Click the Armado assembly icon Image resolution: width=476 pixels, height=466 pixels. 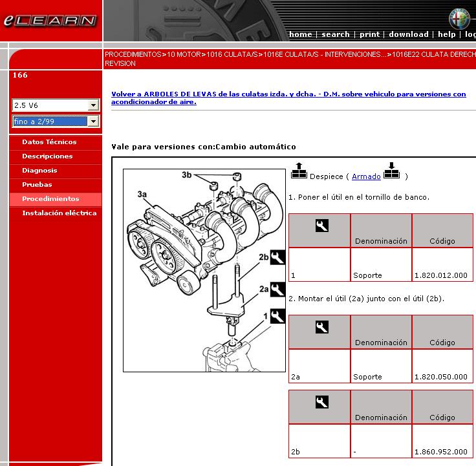click(x=392, y=171)
